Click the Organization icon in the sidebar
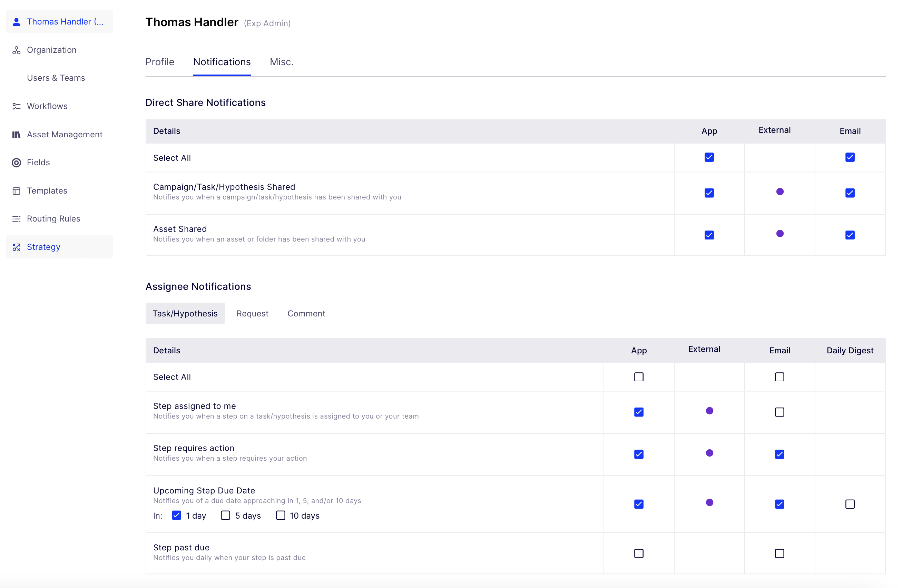922x588 pixels. point(16,50)
